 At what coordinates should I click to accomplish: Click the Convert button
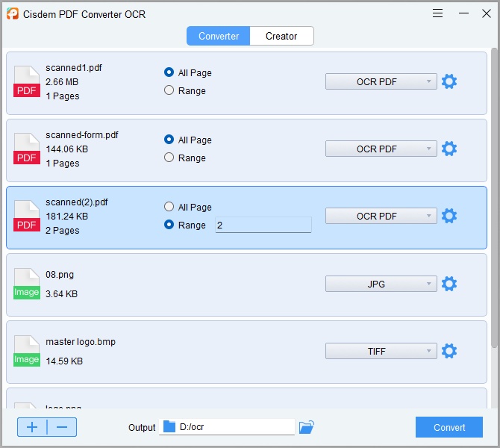coord(449,427)
